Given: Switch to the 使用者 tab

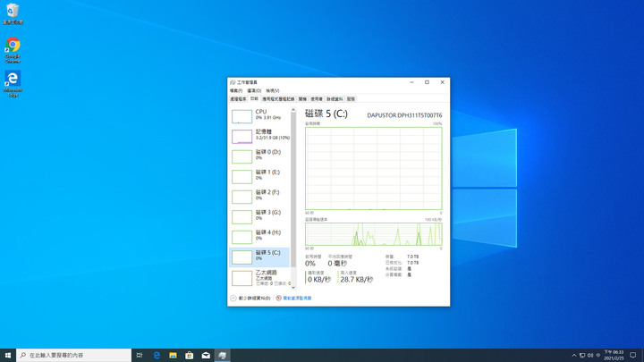Looking at the screenshot, I should [317, 99].
